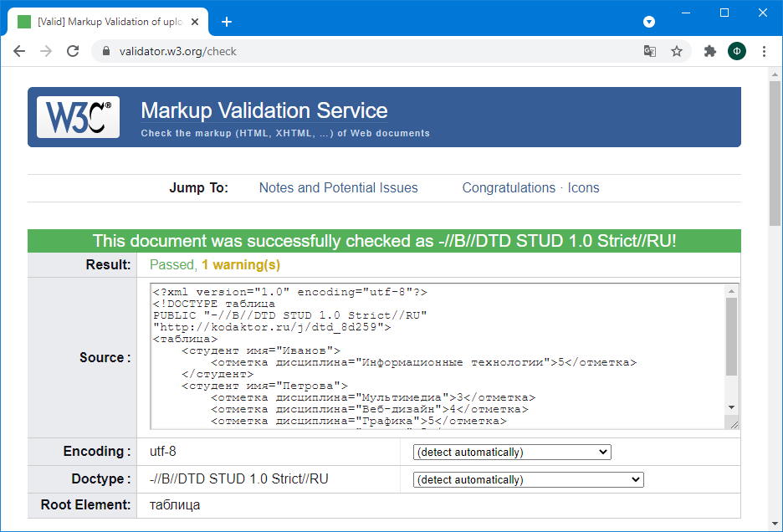Click the W3C logo
Screen dimensions: 783x532
79,117
